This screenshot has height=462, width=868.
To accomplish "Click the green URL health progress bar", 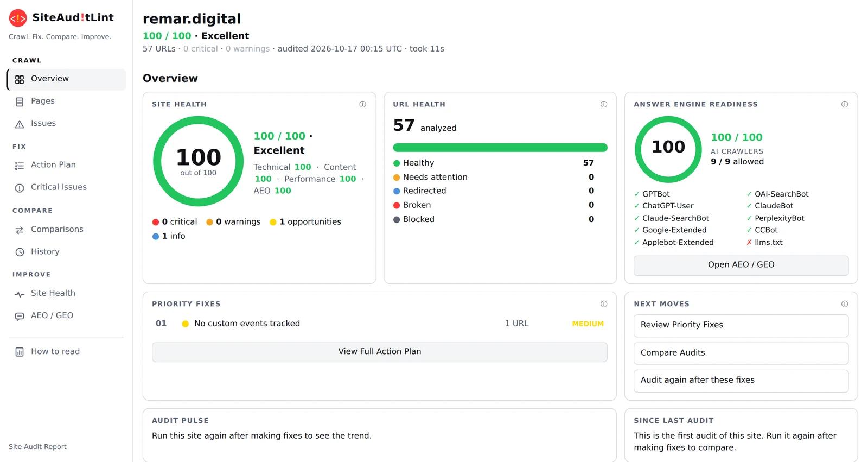I will pos(500,148).
